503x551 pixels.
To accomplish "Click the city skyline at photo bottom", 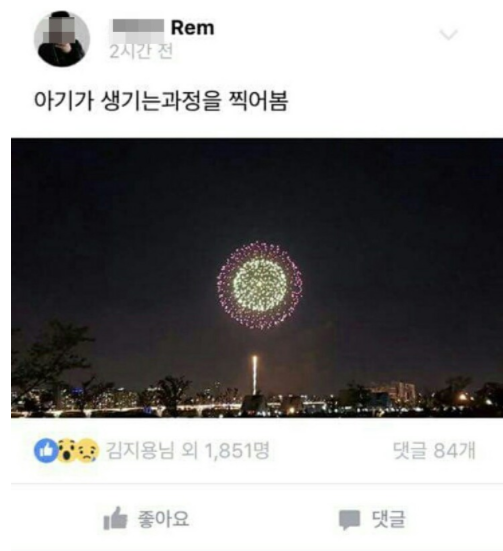I will click(x=257, y=399).
